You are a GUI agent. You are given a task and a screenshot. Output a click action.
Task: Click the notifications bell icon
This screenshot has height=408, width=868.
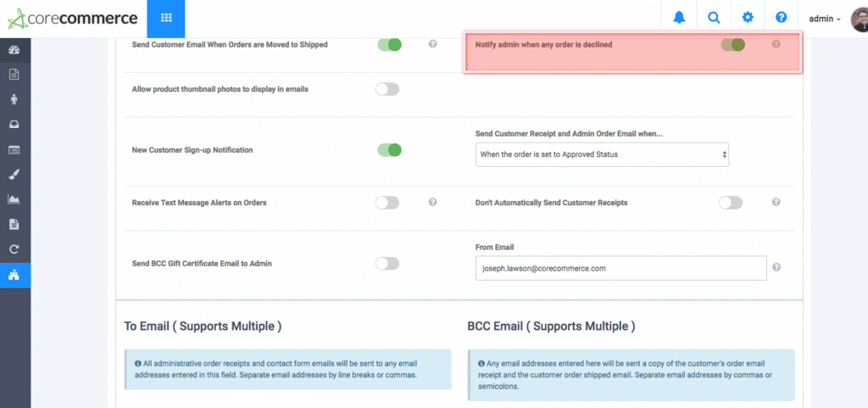click(x=679, y=18)
